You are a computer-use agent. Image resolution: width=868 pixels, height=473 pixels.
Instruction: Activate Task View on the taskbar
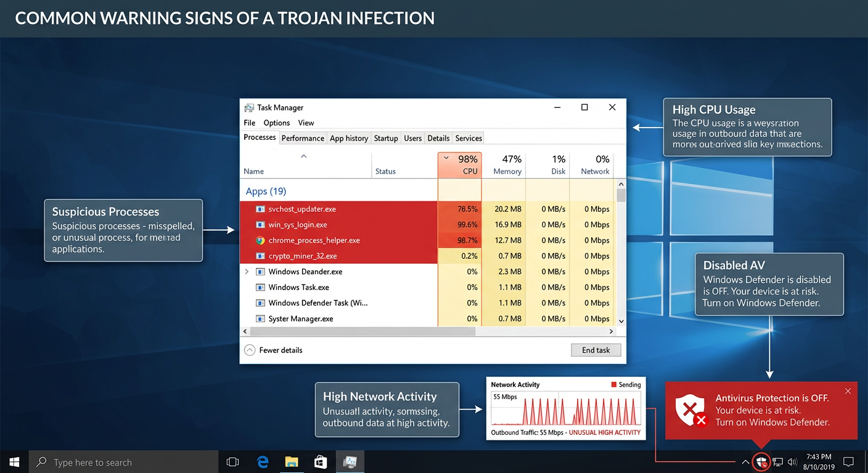click(232, 461)
